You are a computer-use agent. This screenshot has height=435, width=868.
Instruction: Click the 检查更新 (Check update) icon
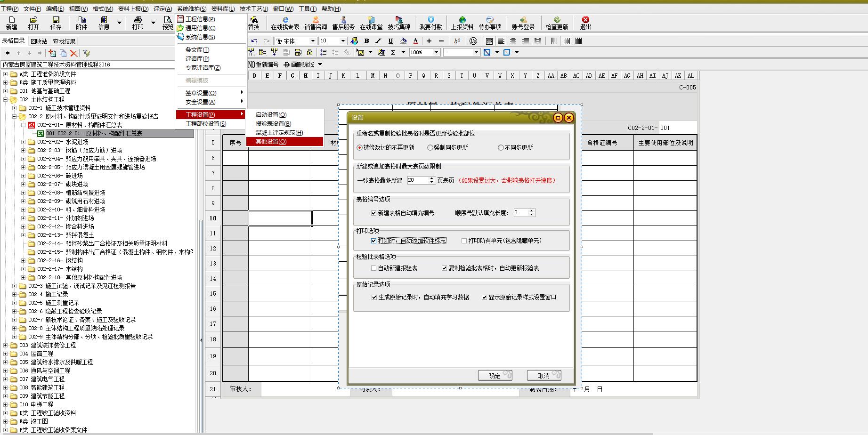[x=557, y=23]
